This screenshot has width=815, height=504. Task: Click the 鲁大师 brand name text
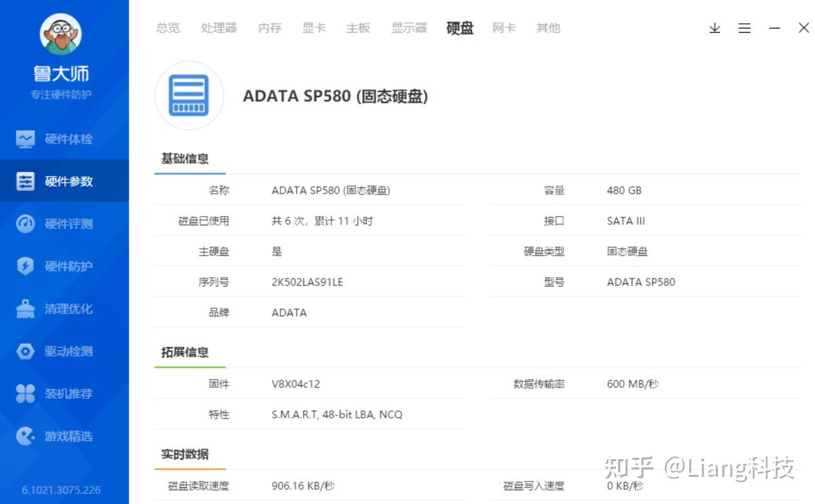[x=61, y=73]
